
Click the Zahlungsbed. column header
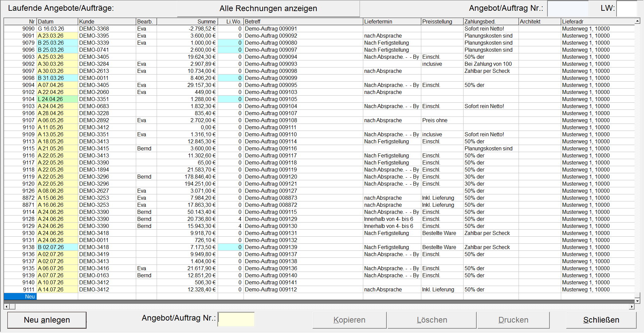coord(491,21)
